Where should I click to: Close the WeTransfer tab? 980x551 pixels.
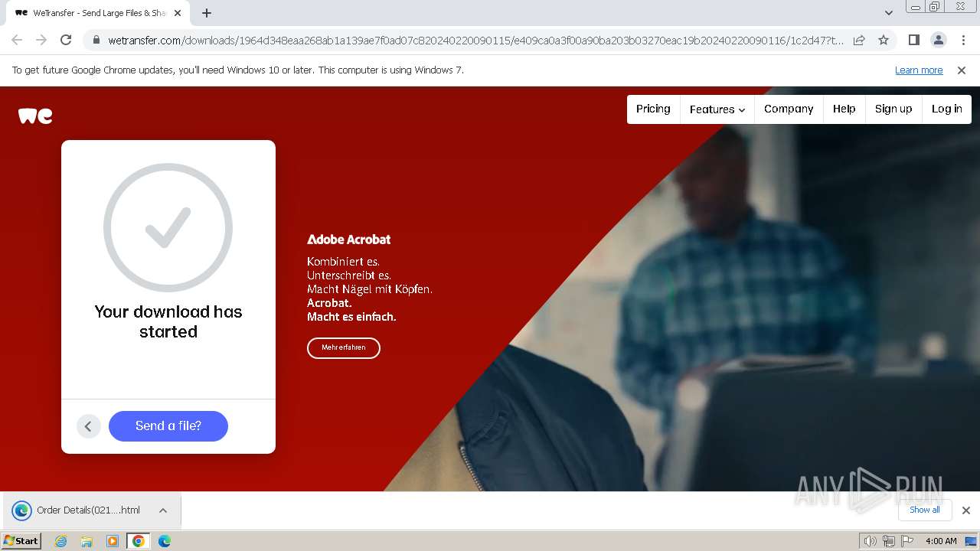[178, 13]
